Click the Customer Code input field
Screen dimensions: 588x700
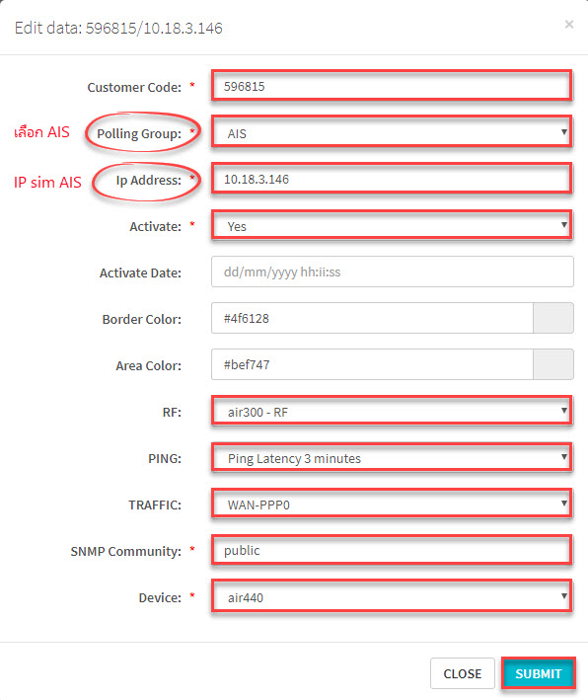392,86
